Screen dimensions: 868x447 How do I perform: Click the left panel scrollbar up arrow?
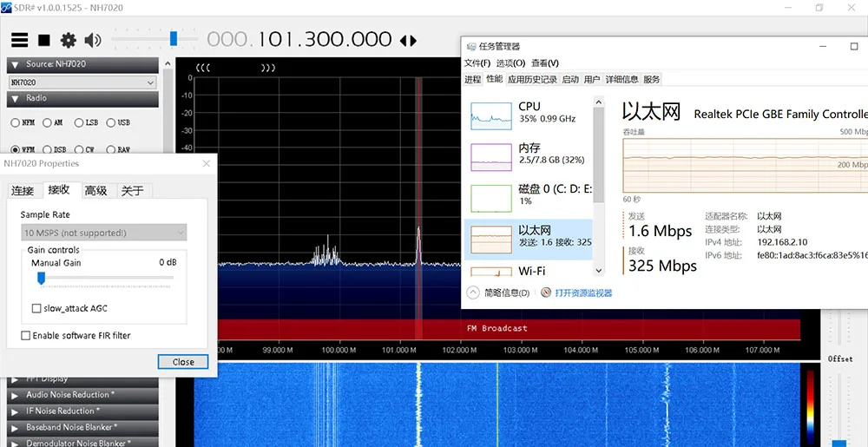pos(168,63)
